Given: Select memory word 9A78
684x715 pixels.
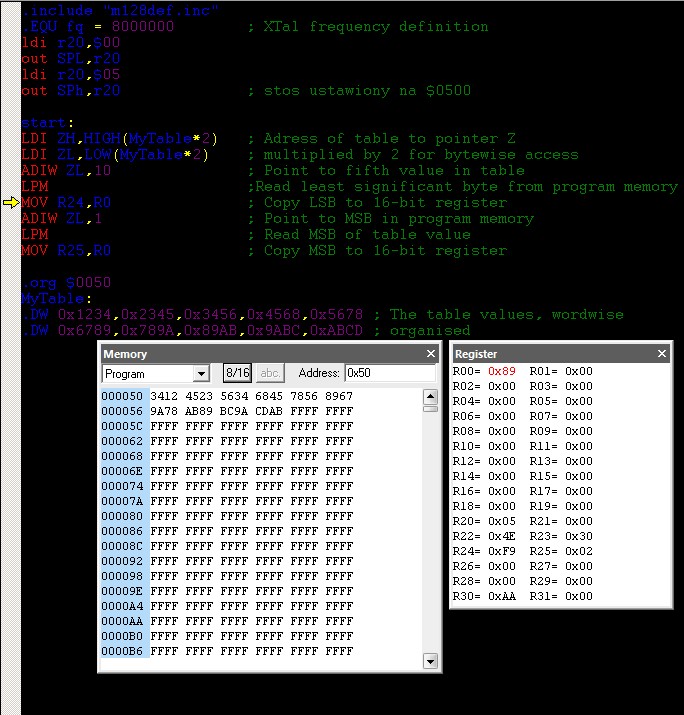Looking at the screenshot, I should tap(164, 411).
